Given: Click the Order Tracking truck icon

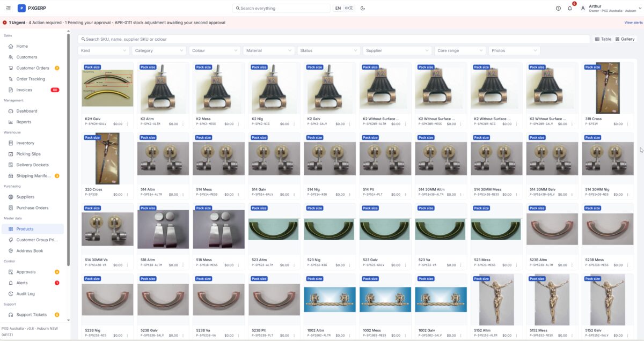Looking at the screenshot, I should tap(11, 79).
